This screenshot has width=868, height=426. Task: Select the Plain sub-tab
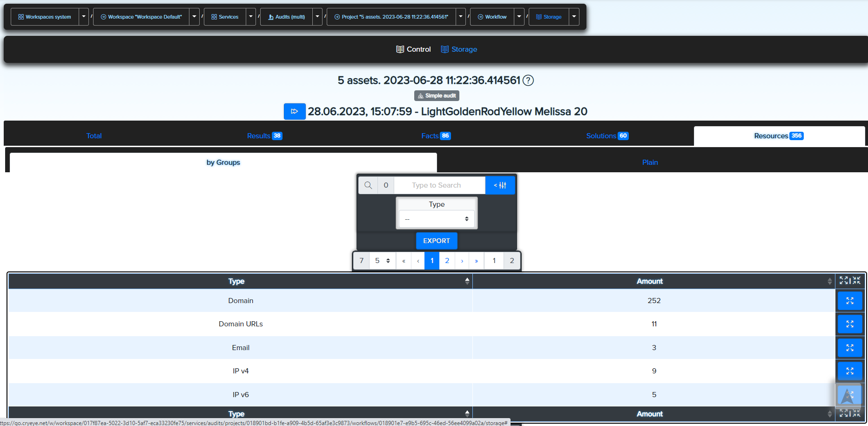tap(650, 162)
